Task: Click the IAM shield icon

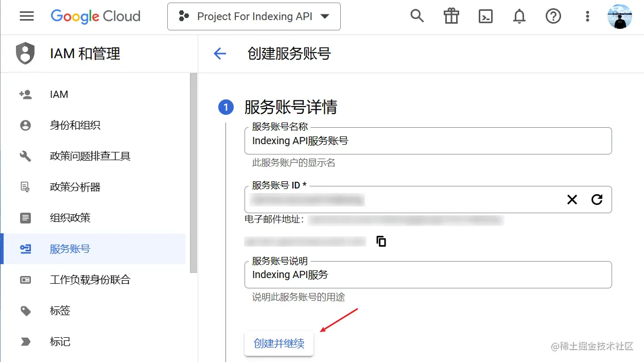Action: pos(25,54)
